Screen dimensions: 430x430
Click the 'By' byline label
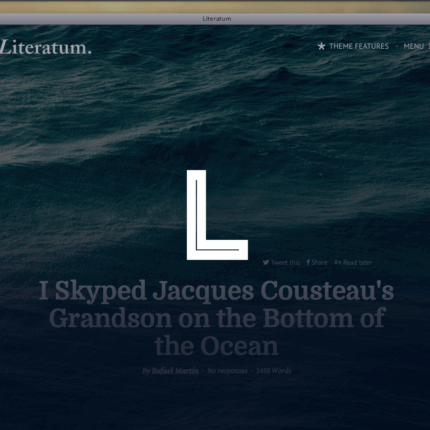tap(146, 371)
